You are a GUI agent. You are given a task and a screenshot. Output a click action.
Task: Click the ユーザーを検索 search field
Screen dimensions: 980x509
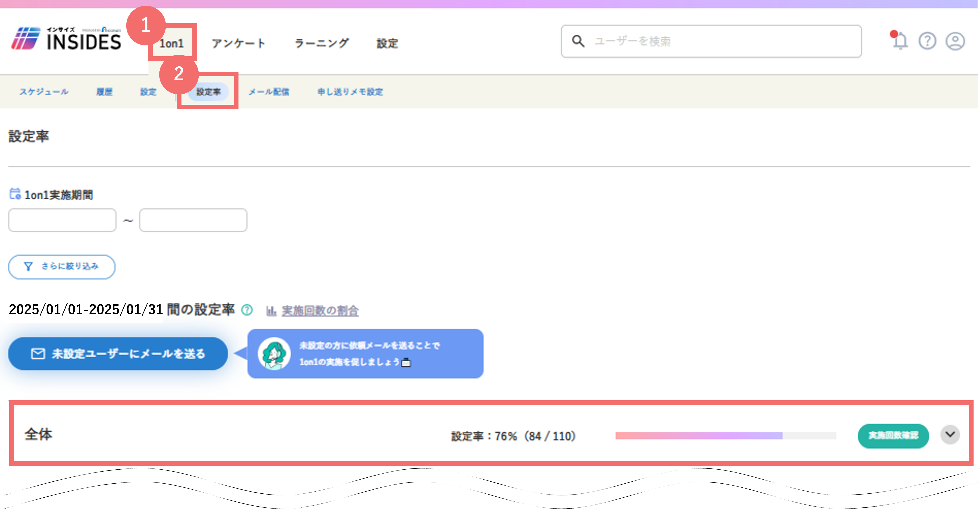(x=711, y=41)
